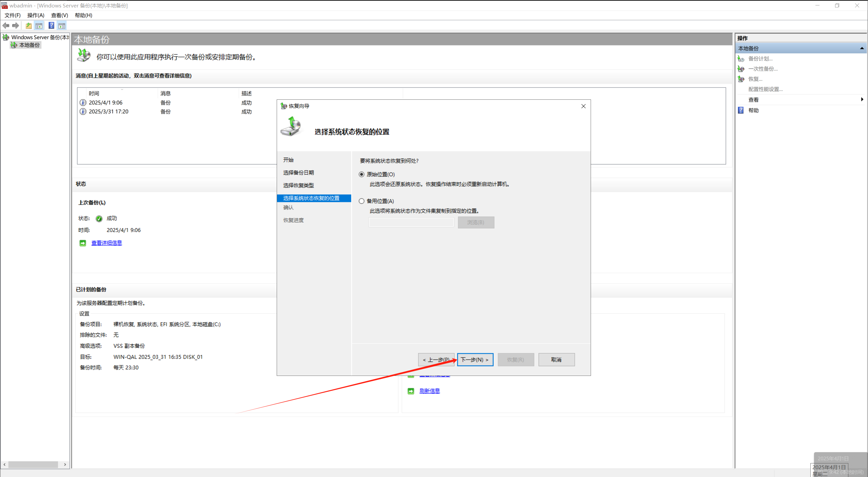Click the forward arrow toolbar icon
The image size is (868, 477).
pos(16,25)
